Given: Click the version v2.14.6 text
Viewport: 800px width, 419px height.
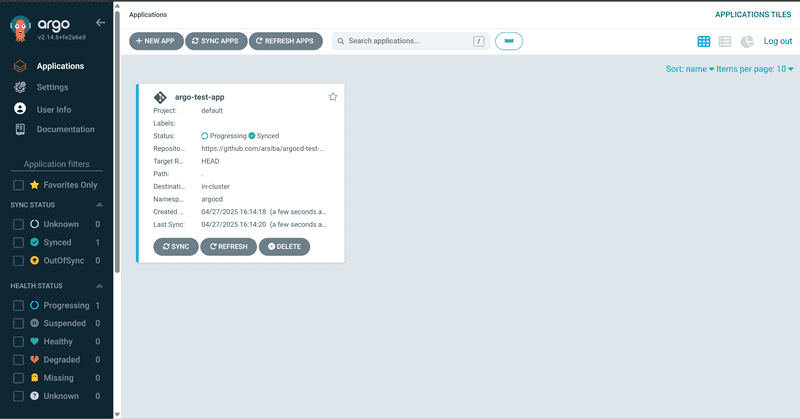Looking at the screenshot, I should [x=62, y=37].
